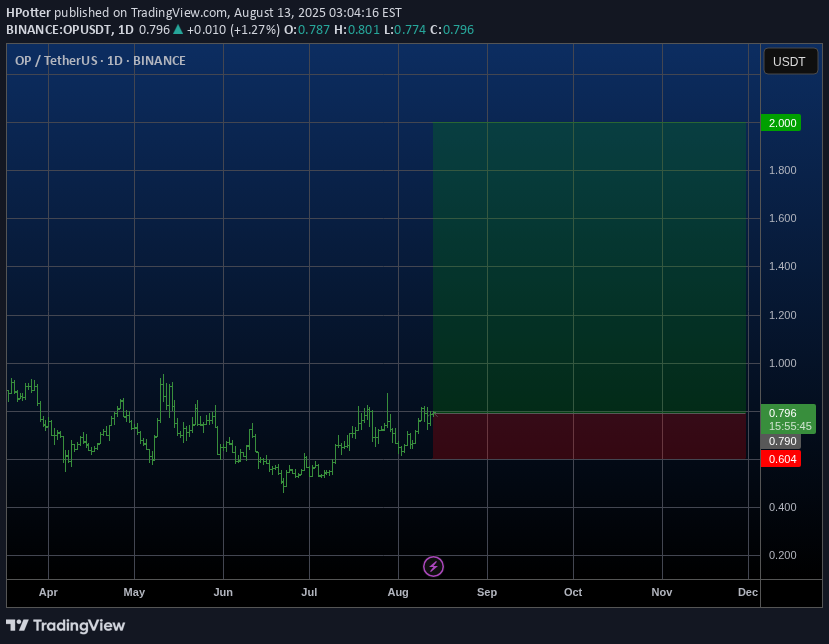Click the author name HPotter
This screenshot has width=829, height=644.
(29, 13)
